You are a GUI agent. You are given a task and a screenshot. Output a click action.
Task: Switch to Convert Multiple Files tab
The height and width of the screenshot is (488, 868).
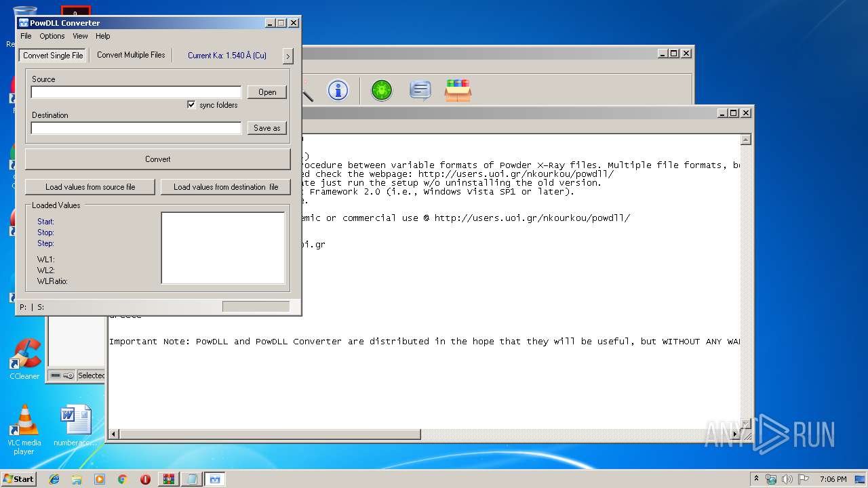[131, 55]
